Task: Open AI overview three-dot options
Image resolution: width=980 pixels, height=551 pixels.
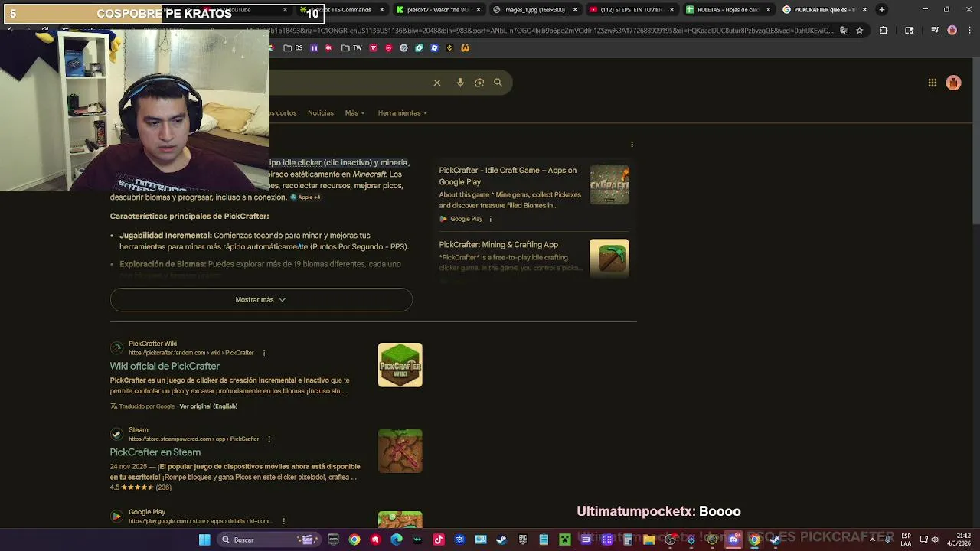Action: pos(632,144)
